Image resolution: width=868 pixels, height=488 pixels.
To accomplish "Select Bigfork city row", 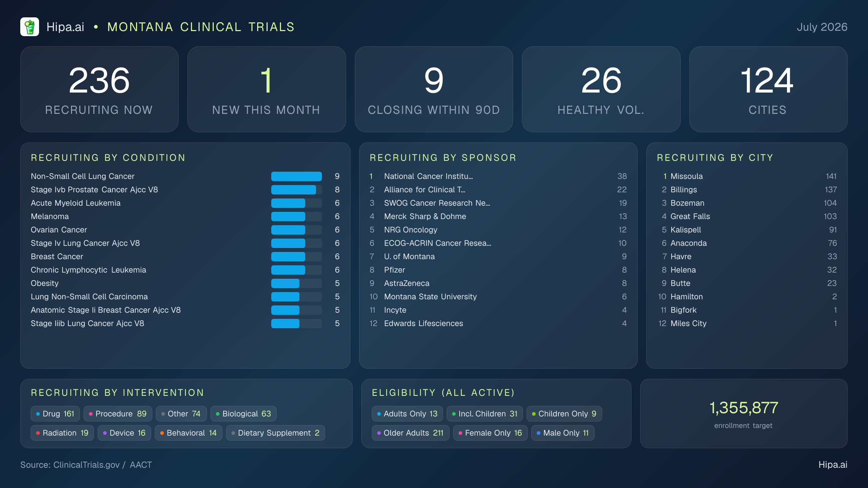I will pyautogui.click(x=747, y=310).
